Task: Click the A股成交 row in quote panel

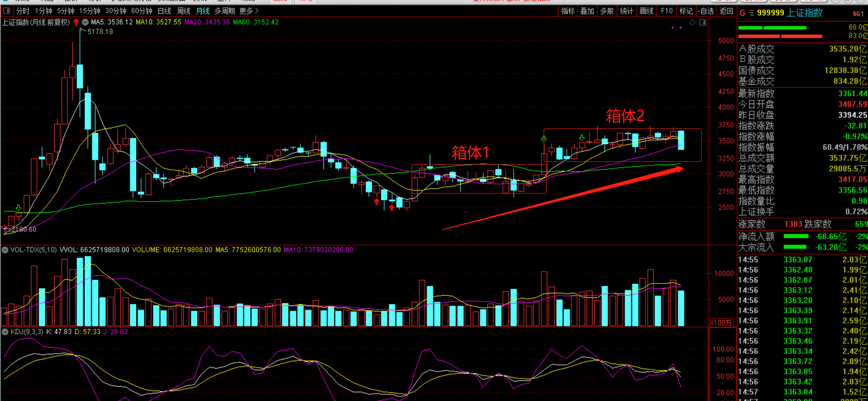Action: [x=803, y=49]
